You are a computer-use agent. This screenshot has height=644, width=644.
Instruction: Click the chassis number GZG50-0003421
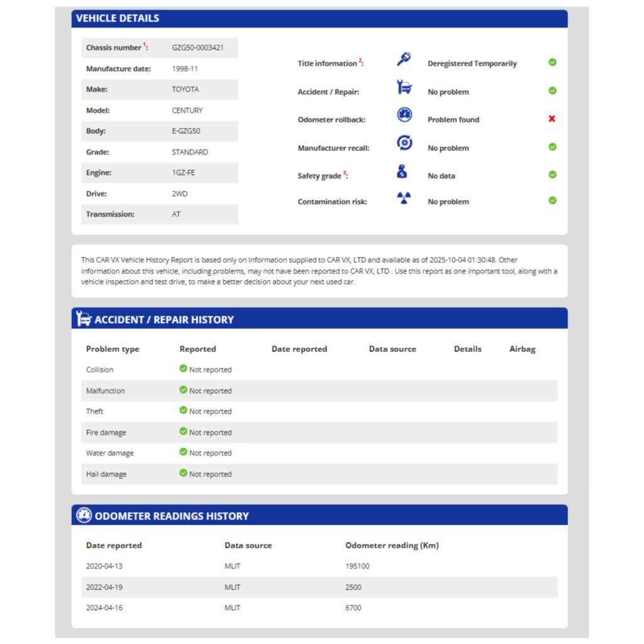(197, 48)
